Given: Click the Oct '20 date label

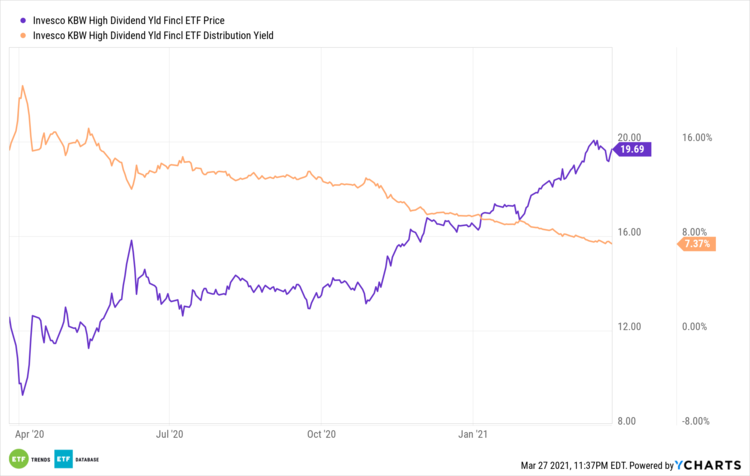Looking at the screenshot, I should click(322, 435).
